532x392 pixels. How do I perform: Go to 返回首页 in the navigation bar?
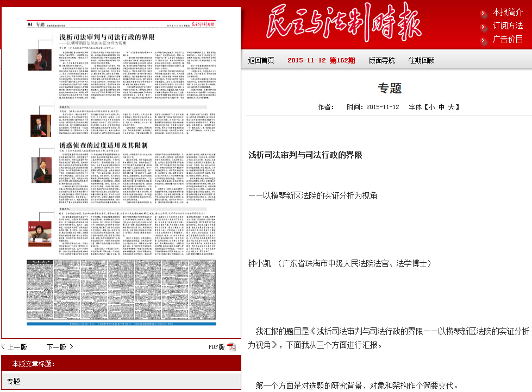(261, 60)
